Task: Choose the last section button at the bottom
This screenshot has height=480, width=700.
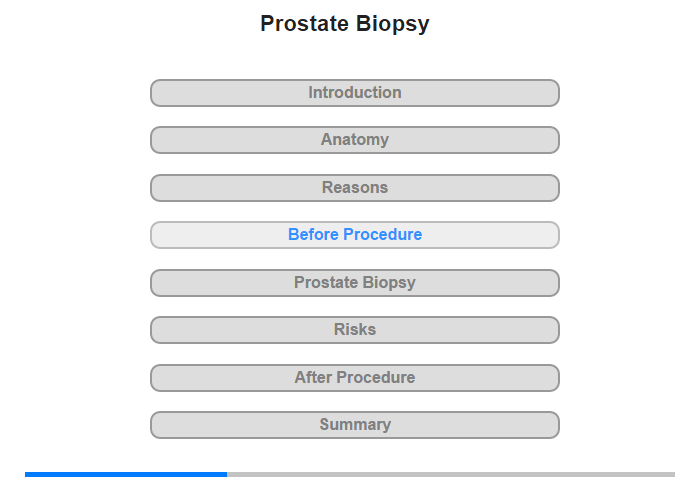Action: (355, 425)
